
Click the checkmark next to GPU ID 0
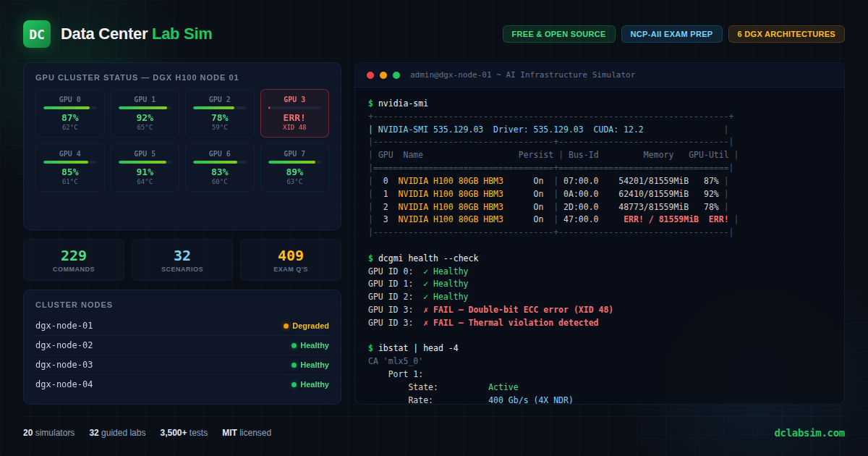[x=426, y=271]
